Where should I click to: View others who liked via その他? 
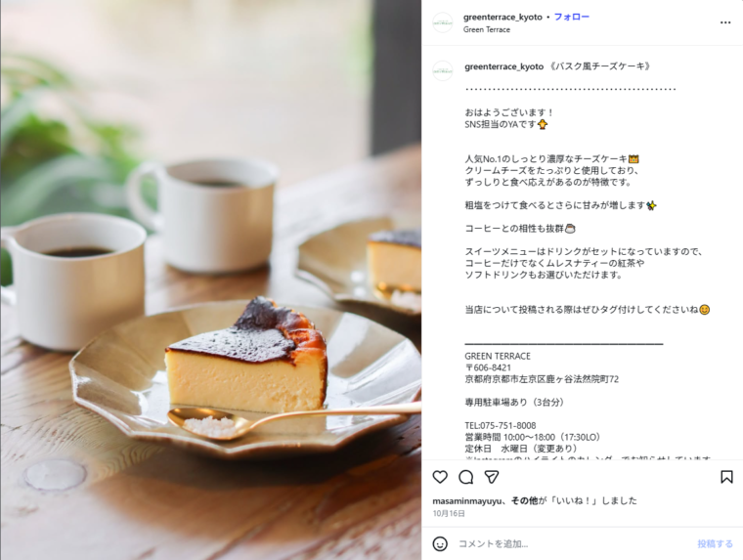tap(525, 500)
